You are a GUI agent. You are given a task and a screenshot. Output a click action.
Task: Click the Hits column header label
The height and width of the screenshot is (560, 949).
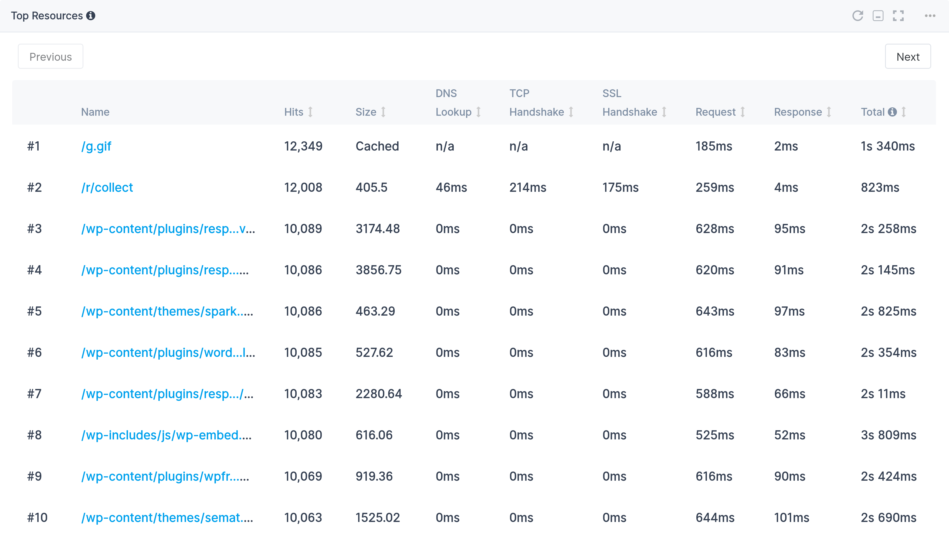[294, 112]
